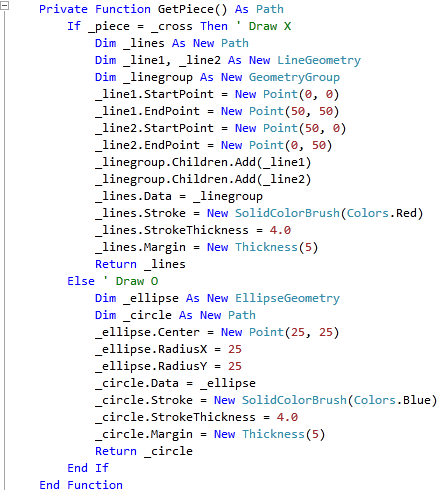Click the 'Private Function GetPiece() As Path' line

click(161, 9)
